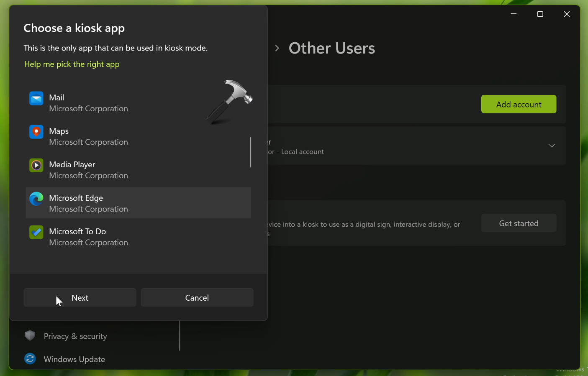Click the Windows Update icon
The image size is (588, 376).
30,359
